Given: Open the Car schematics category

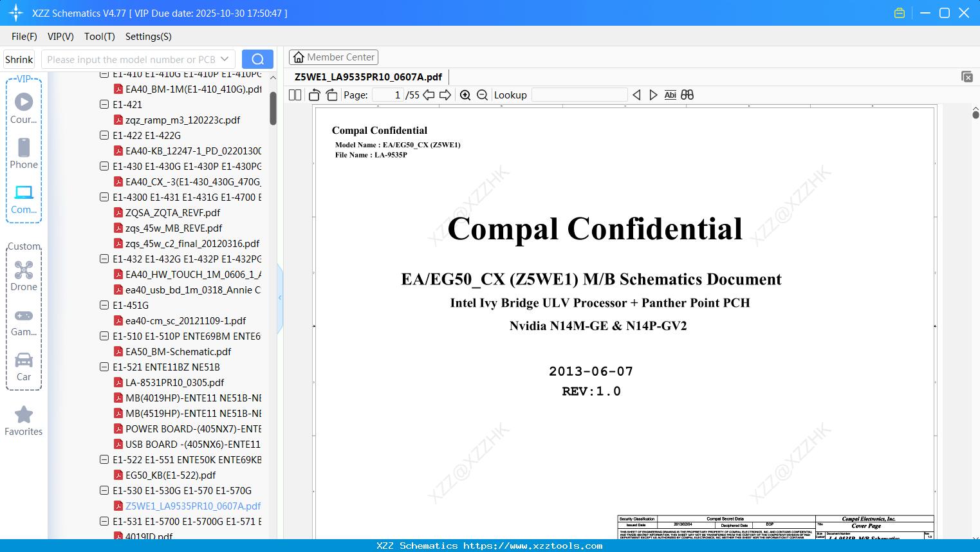Looking at the screenshot, I should pos(24,367).
